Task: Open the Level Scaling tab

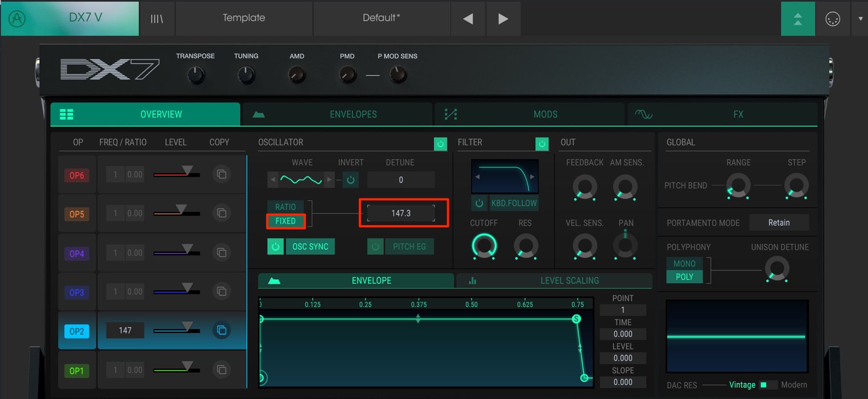Action: 554,280
